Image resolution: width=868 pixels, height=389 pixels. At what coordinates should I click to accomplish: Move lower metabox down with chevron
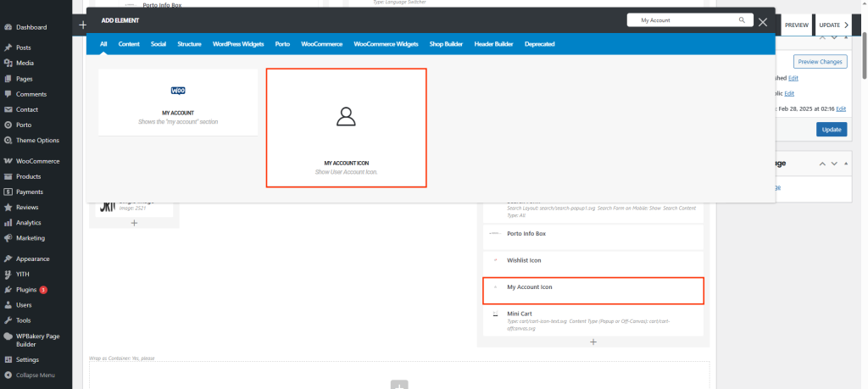834,164
